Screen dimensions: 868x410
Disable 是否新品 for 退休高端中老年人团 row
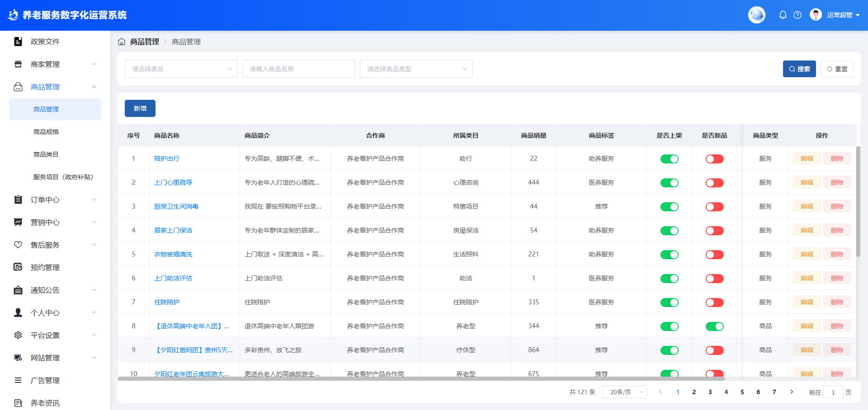click(714, 326)
